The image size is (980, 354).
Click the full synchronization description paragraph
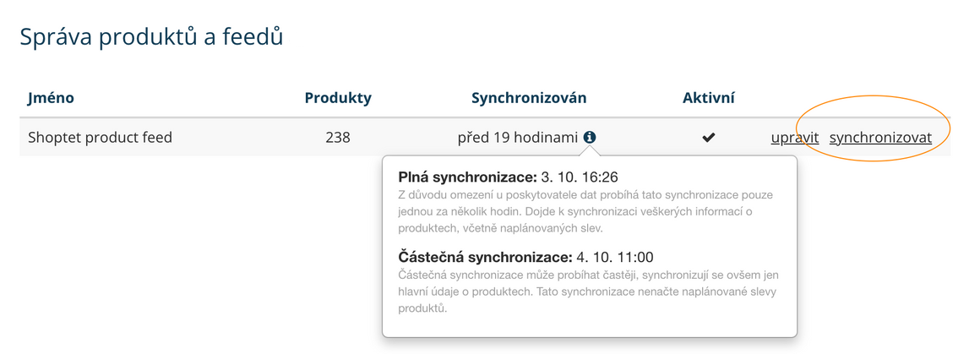pos(585,211)
